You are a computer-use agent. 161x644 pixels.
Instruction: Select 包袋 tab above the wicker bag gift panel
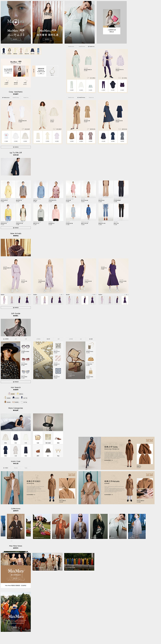(91, 339)
